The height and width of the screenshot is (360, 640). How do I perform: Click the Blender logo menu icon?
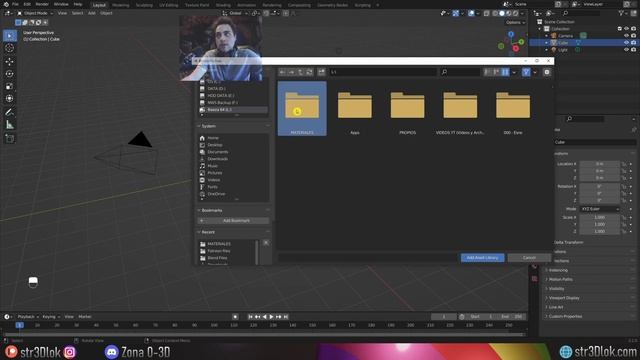[x=6, y=4]
